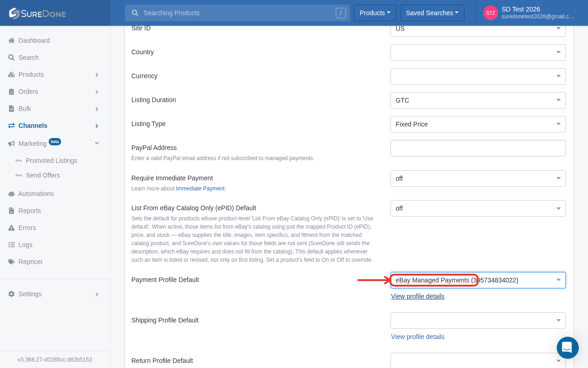Open the Currency dropdown

point(478,76)
